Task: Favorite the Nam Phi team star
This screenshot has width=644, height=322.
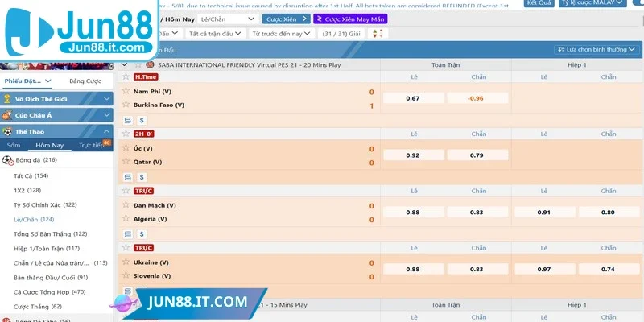Action: (126, 91)
